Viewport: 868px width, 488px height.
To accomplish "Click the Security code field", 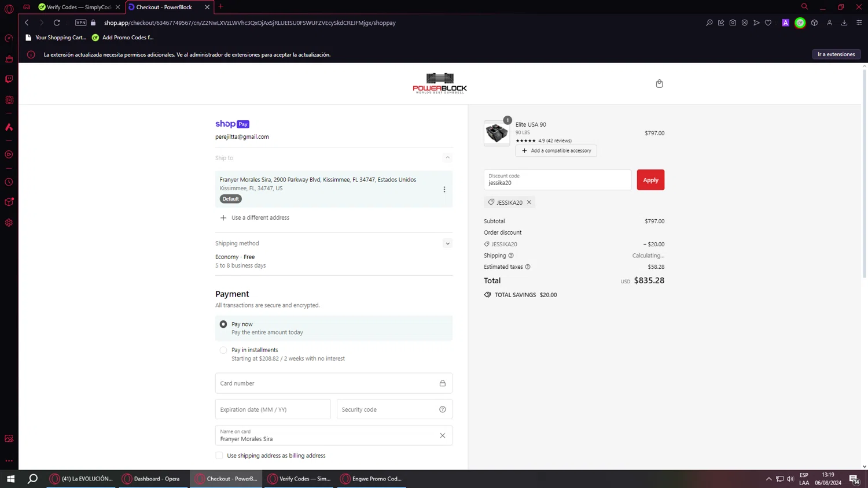I will [395, 409].
